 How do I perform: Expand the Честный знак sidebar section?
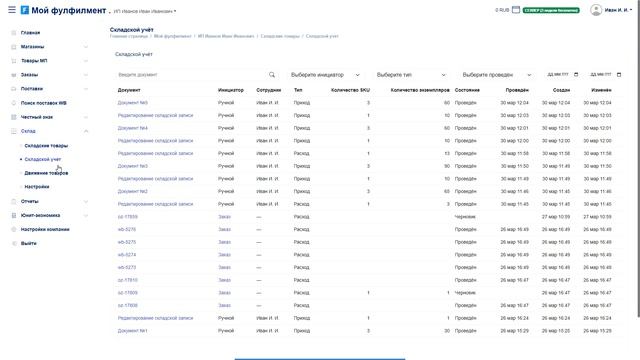point(86,117)
